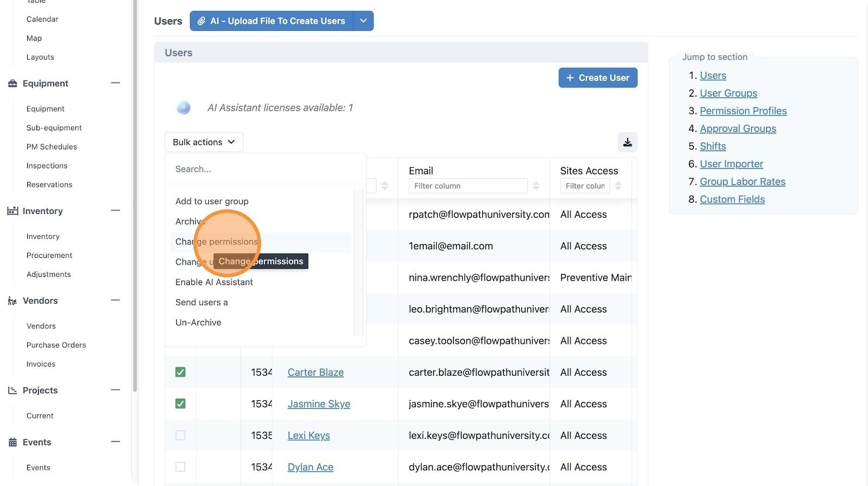This screenshot has height=486, width=868.
Task: Jump to User Importer section
Action: (731, 164)
